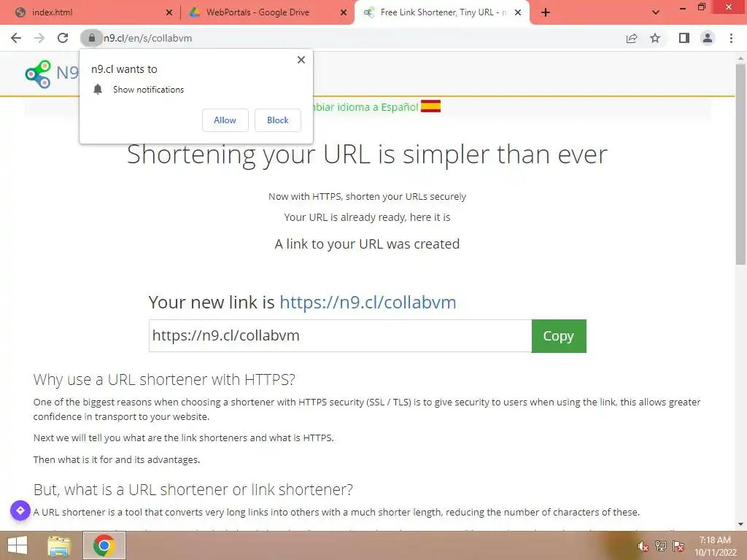Close the index.html tab

click(169, 12)
